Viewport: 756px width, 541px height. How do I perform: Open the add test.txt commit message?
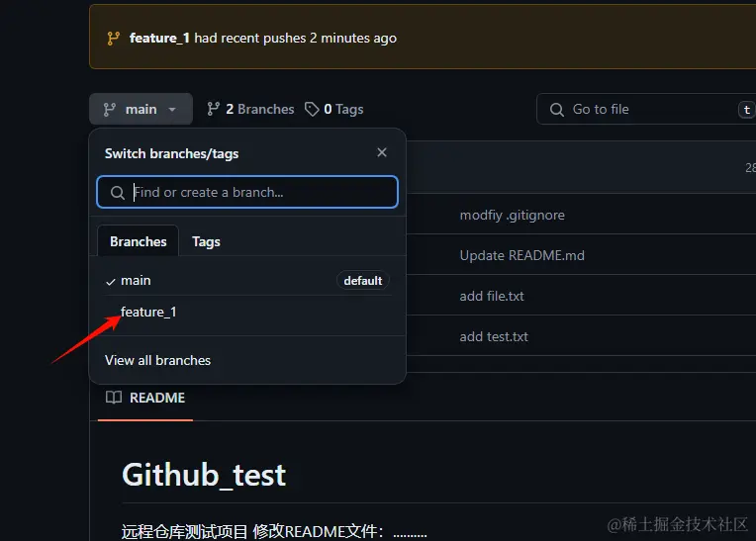point(493,336)
